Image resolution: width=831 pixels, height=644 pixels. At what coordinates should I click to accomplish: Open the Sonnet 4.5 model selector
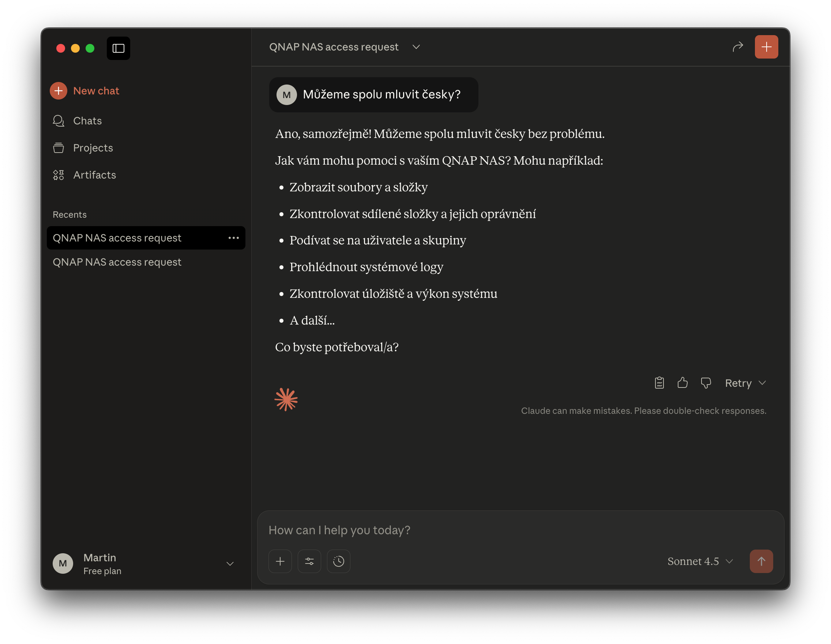point(700,561)
